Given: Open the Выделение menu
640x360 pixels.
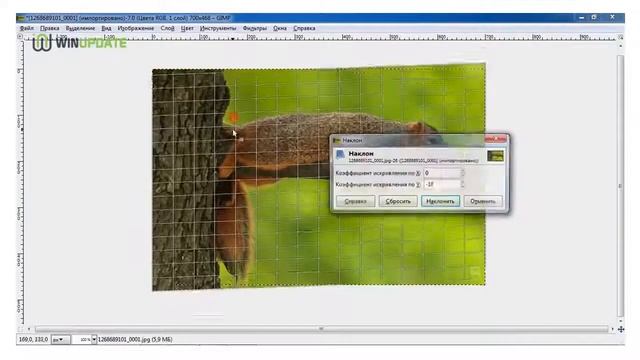Looking at the screenshot, I should pyautogui.click(x=80, y=28).
